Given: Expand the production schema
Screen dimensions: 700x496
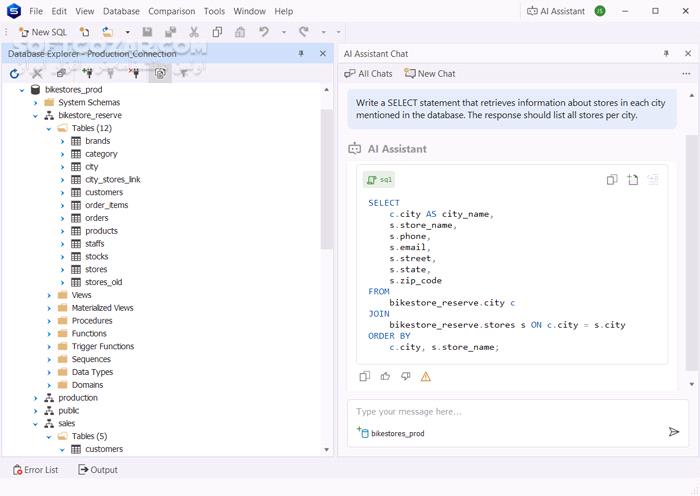Looking at the screenshot, I should [35, 398].
